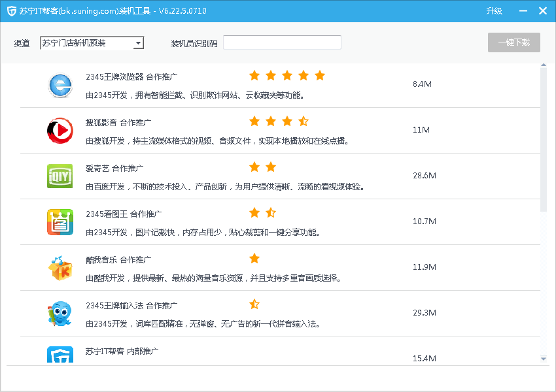Image resolution: width=556 pixels, height=392 pixels.
Task: Select the 搜狐影音 合作推广 title
Action: point(118,122)
